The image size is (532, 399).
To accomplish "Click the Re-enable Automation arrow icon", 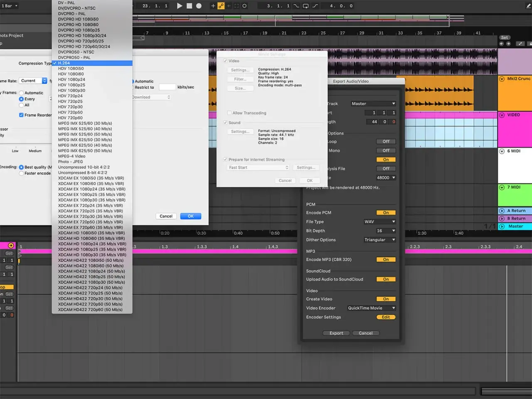I will [229, 6].
